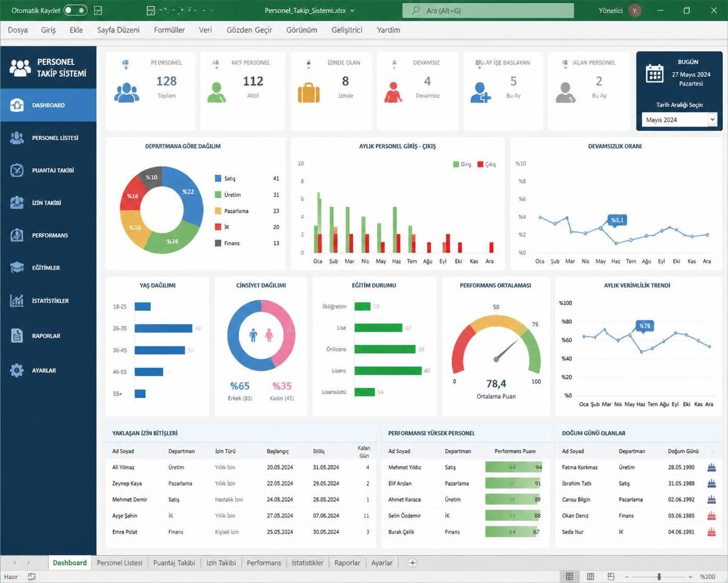Switch to the İstatistikler sheet tab
This screenshot has height=583, width=728.
307,563
